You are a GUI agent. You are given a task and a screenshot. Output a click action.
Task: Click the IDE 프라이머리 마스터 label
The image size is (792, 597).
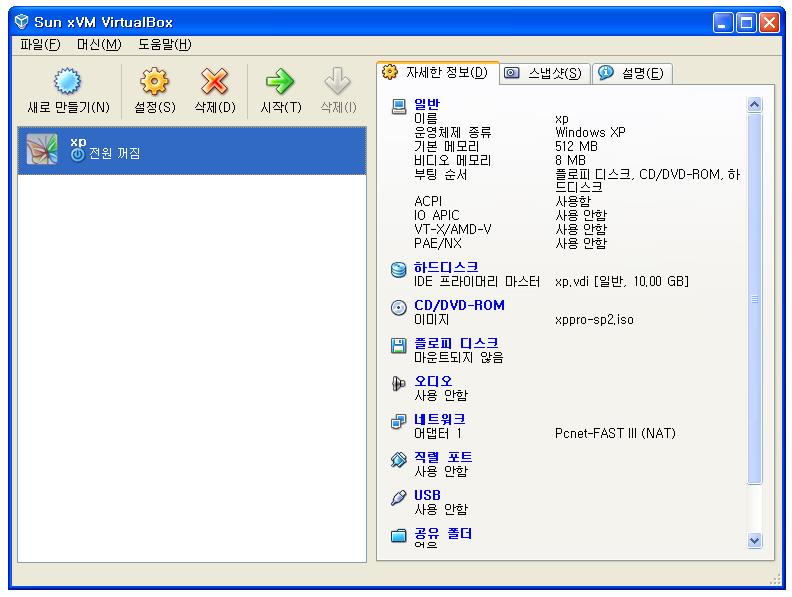477,281
